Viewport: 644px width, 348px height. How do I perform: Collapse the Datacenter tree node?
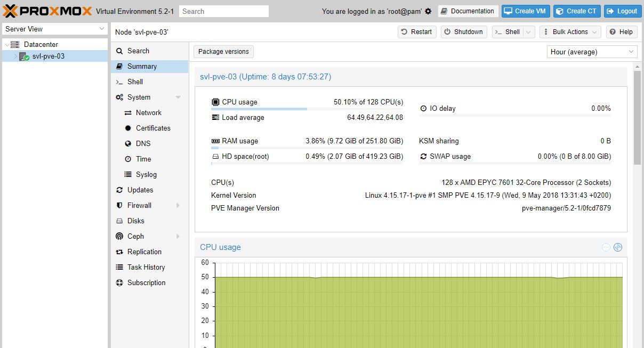point(6,45)
